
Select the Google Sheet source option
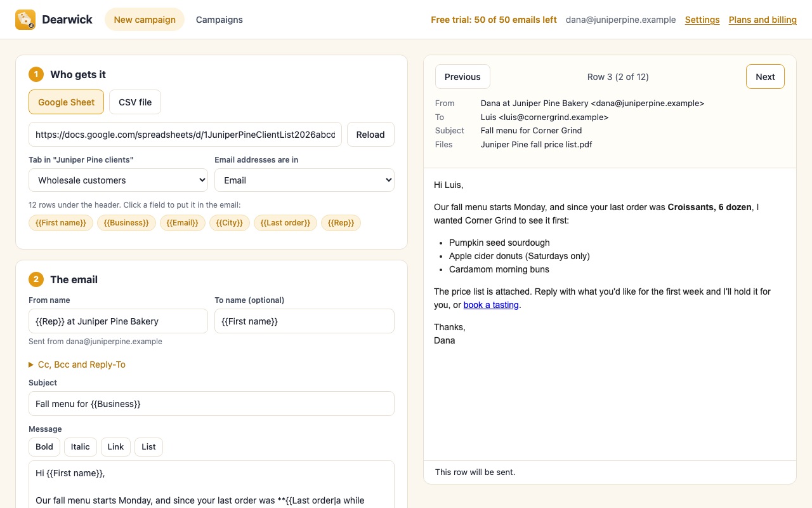click(x=66, y=102)
